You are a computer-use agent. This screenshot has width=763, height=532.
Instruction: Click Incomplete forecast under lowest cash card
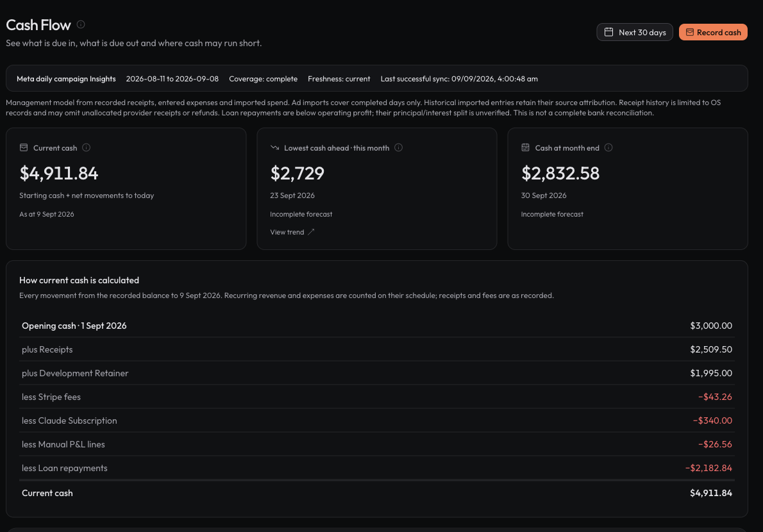pyautogui.click(x=301, y=215)
